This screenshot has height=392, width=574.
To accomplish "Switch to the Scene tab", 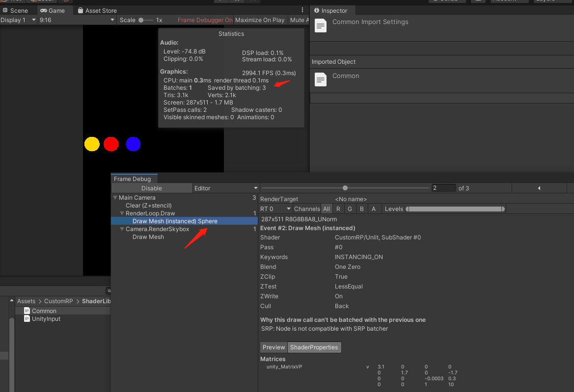I will [x=15, y=10].
